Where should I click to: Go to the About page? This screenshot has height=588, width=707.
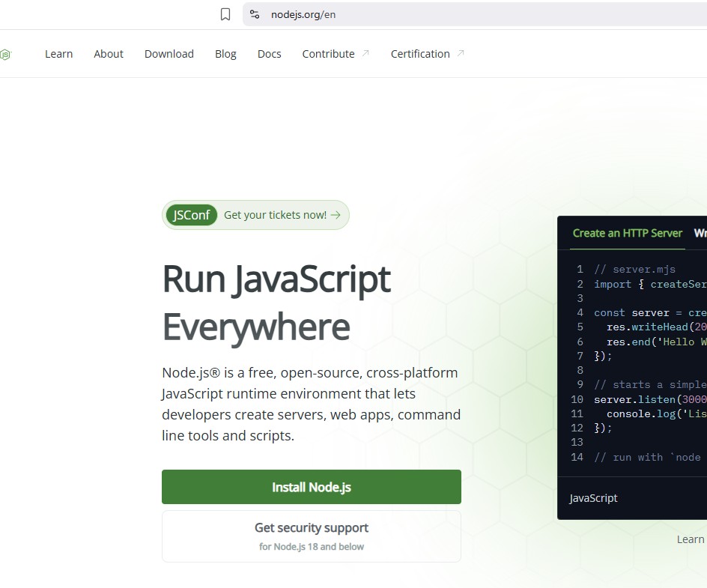tap(109, 54)
